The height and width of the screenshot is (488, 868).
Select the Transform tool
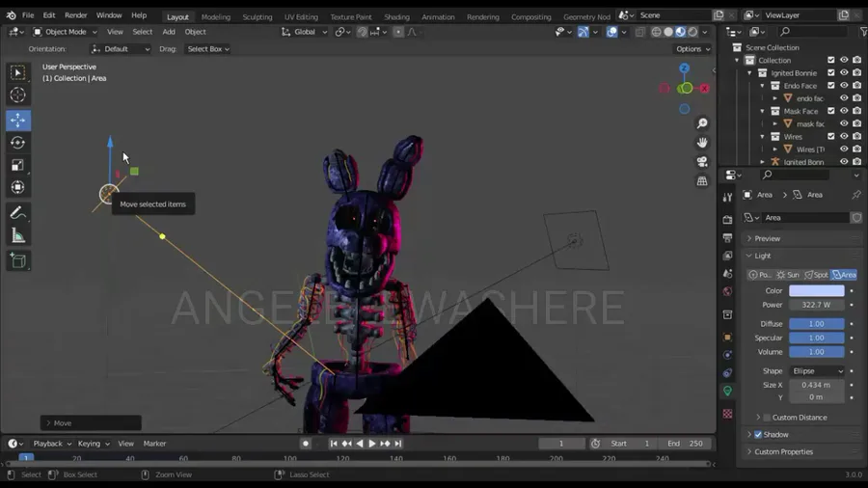17,187
